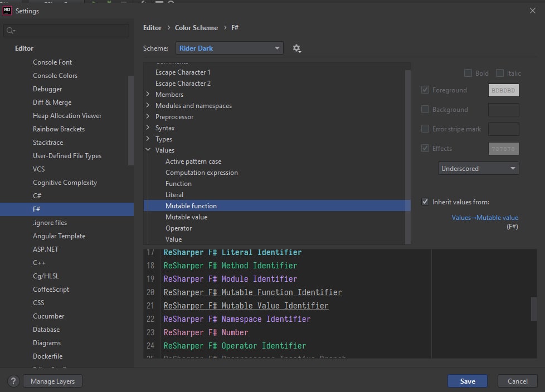Click the Rider RD logo icon
The image size is (545, 392).
(x=7, y=11)
